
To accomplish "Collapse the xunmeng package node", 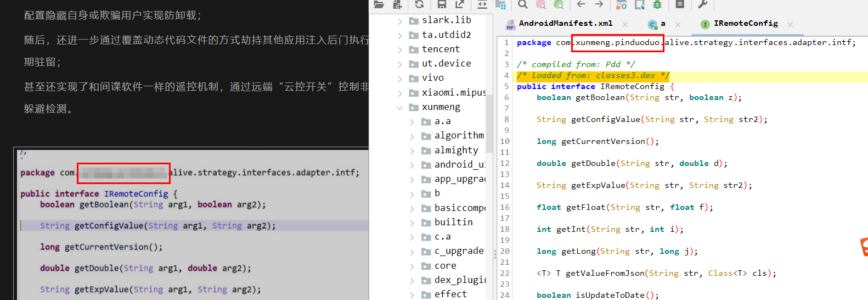I will pyautogui.click(x=399, y=108).
